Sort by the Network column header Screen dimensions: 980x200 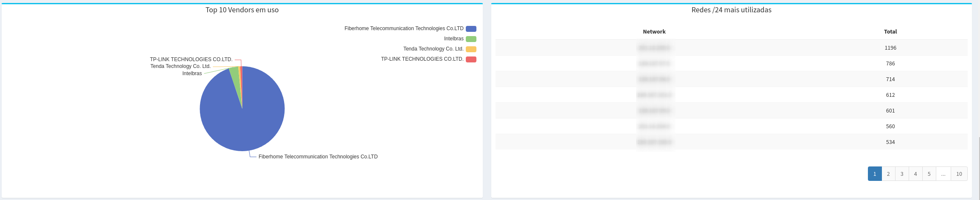coord(654,32)
